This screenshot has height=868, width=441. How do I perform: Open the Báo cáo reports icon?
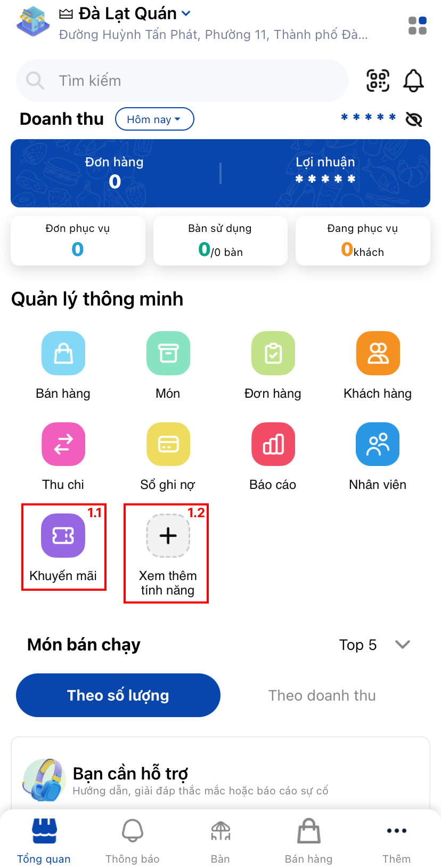pos(273,444)
